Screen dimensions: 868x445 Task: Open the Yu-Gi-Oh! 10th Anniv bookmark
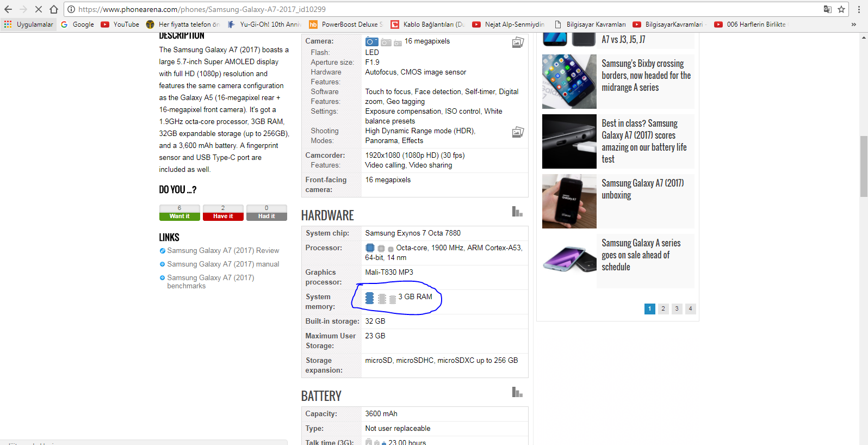point(264,24)
